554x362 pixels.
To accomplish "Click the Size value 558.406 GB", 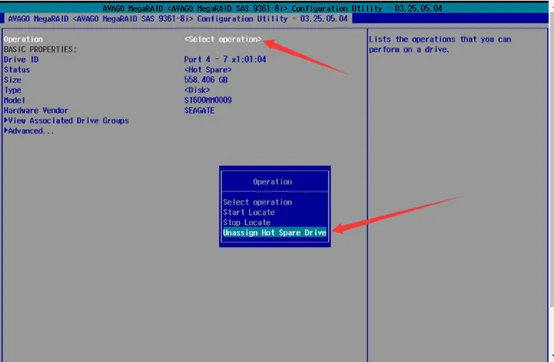I will 206,80.
